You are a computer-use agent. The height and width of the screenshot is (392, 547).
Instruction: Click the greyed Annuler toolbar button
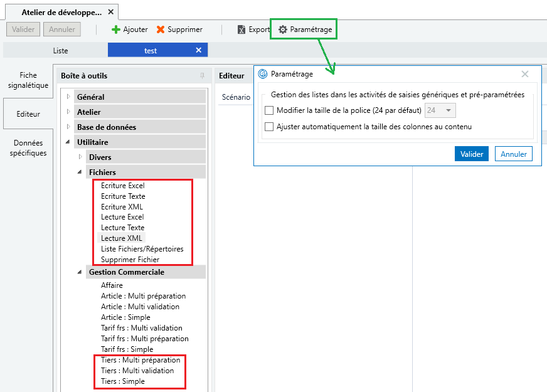coord(61,29)
